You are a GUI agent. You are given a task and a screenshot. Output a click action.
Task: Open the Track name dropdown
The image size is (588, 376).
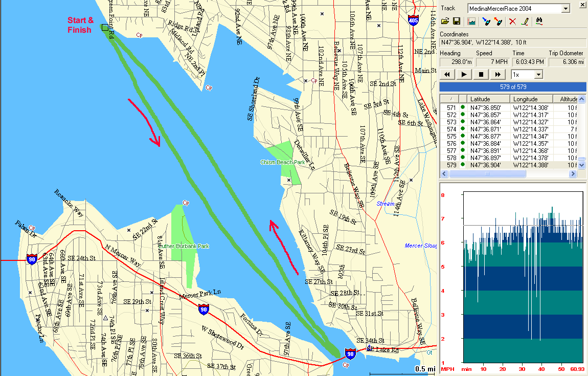[565, 9]
